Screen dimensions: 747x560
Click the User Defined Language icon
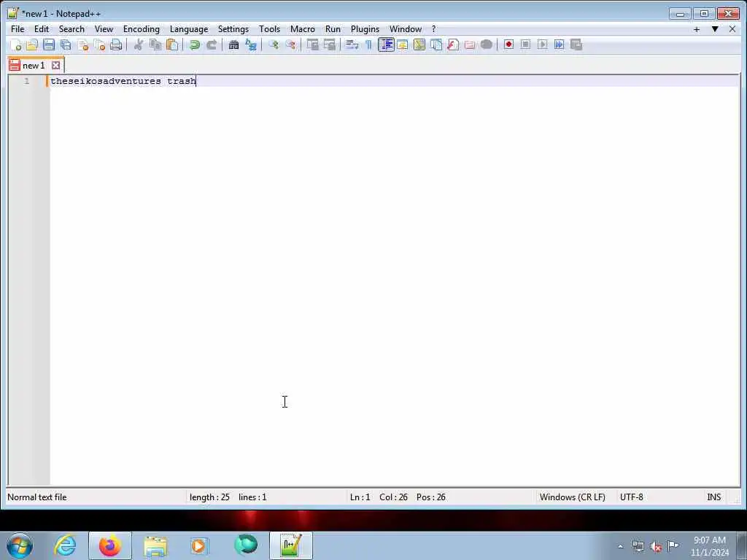pyautogui.click(x=403, y=44)
